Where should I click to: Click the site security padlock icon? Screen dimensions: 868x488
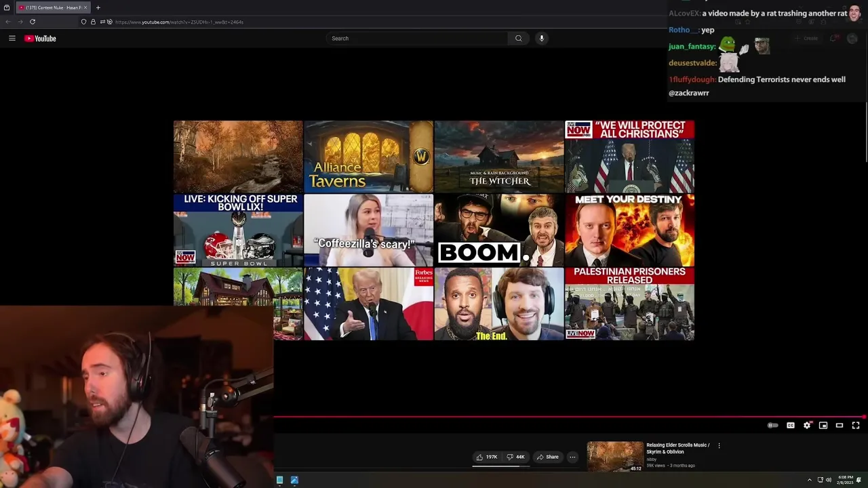coord(94,22)
